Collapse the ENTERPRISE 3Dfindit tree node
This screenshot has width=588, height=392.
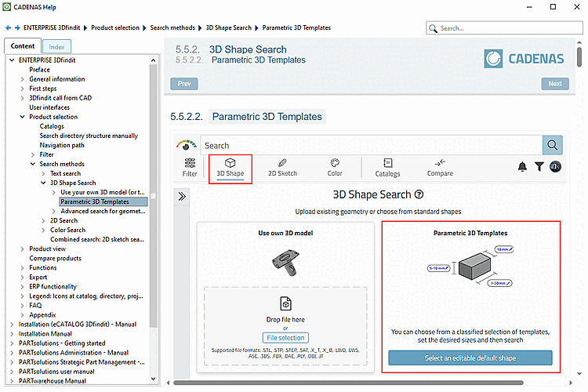tap(12, 60)
